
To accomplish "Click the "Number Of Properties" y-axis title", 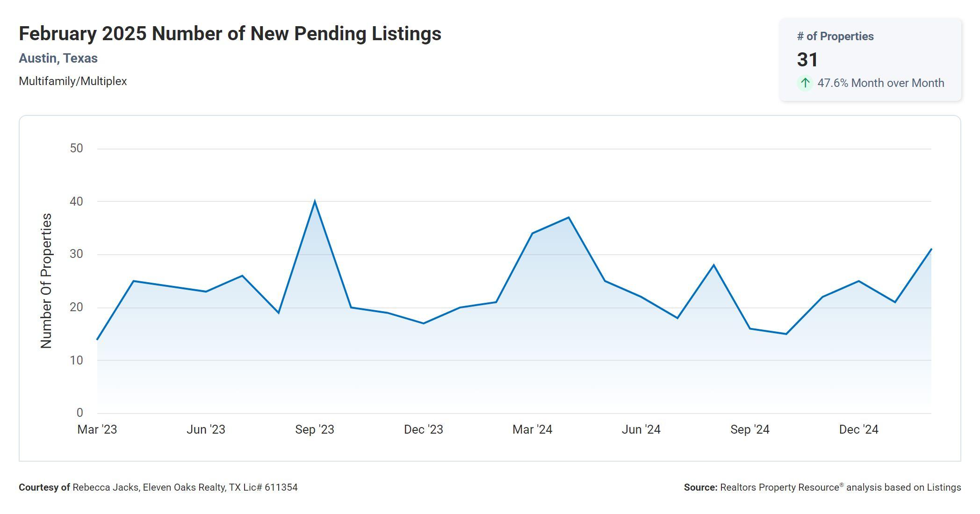I will point(46,280).
